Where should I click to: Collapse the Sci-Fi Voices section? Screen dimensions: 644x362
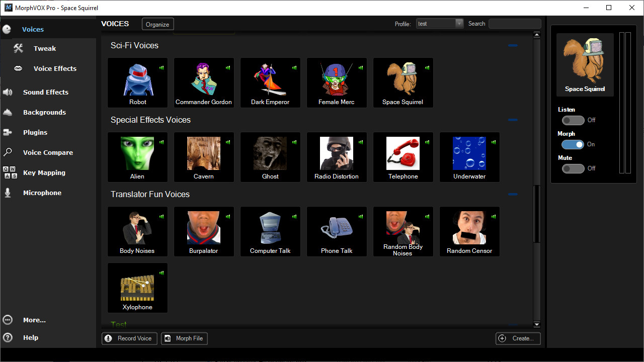[x=513, y=45]
